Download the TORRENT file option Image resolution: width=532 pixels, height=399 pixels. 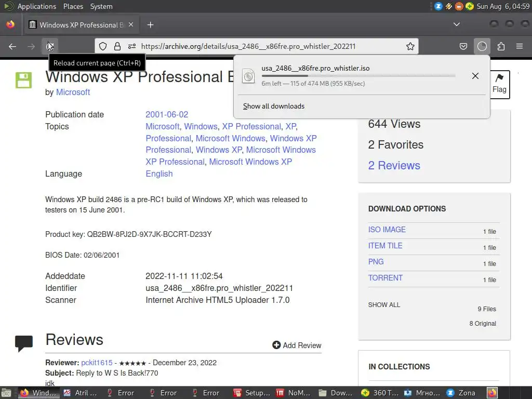click(385, 278)
